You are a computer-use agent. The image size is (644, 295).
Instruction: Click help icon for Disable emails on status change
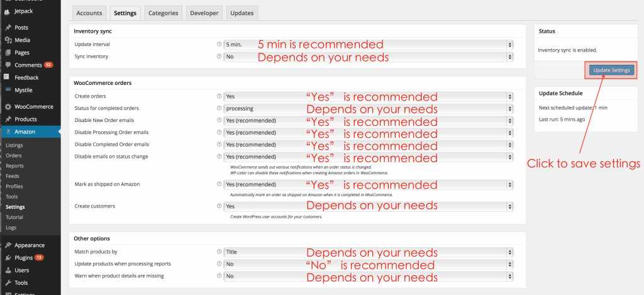tap(219, 157)
